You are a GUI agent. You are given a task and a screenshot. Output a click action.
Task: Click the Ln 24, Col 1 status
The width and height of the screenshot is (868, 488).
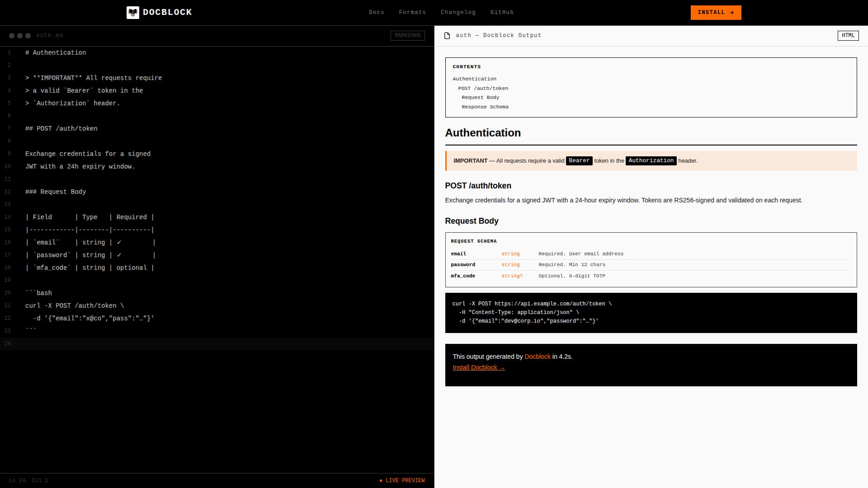point(28,480)
